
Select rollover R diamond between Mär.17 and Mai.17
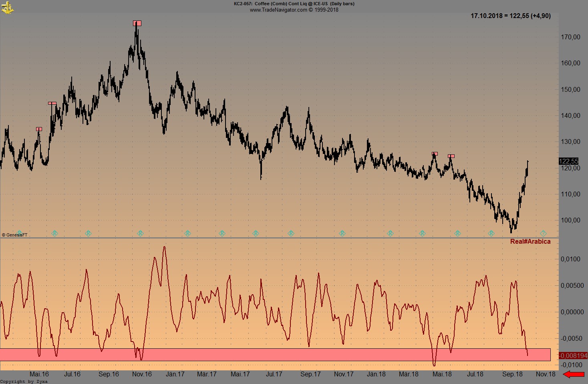[x=222, y=233]
